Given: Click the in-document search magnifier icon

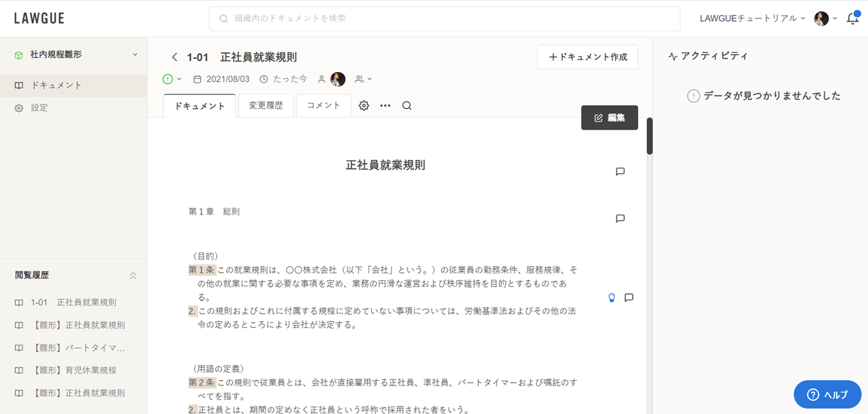Looking at the screenshot, I should [407, 106].
